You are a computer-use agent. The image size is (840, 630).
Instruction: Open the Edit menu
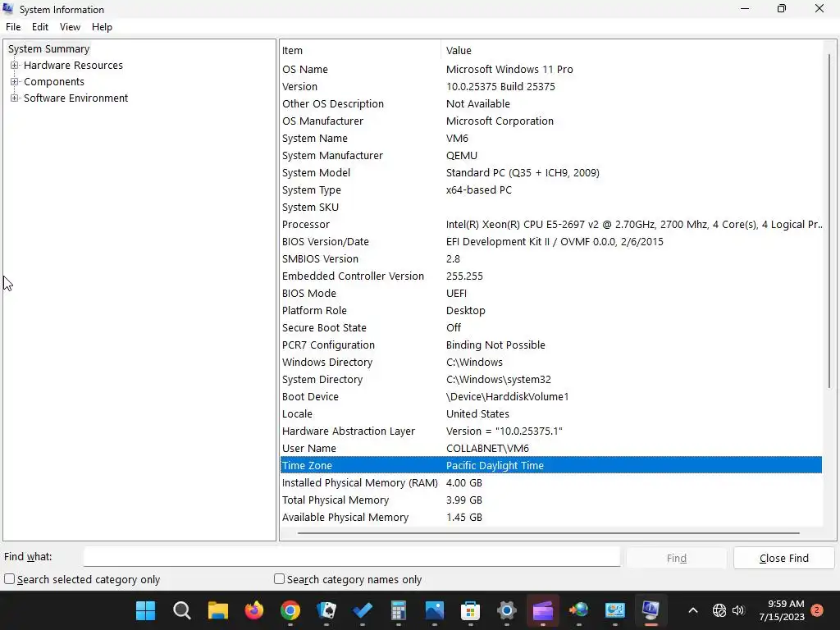(40, 27)
